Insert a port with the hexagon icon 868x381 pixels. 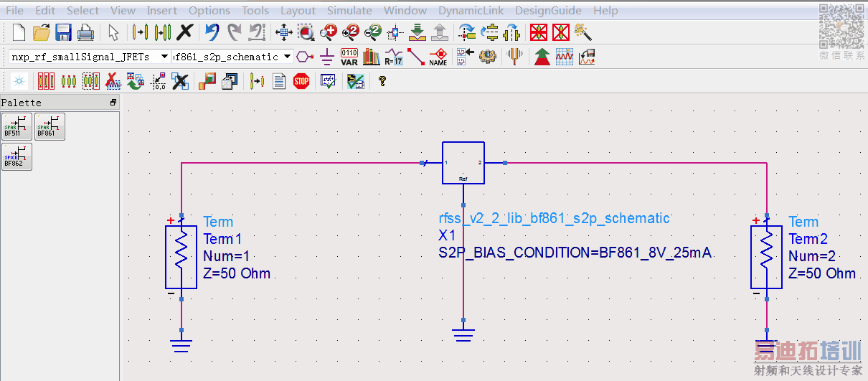click(x=306, y=57)
